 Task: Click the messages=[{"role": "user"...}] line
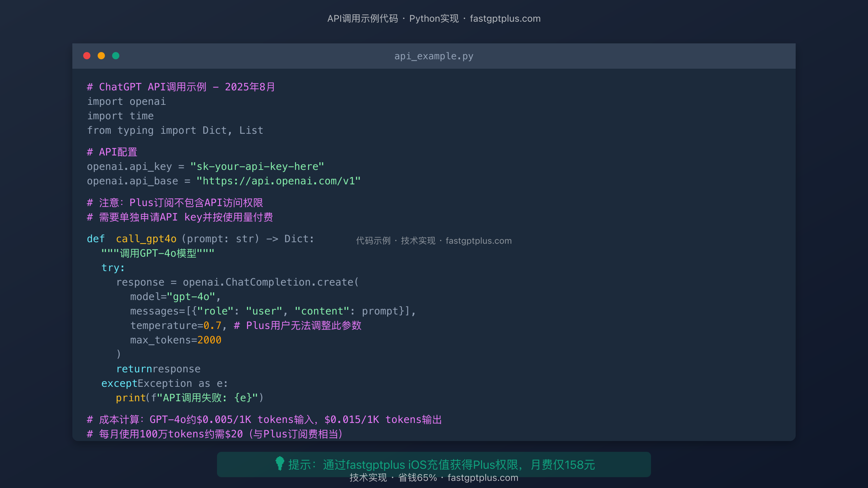(273, 311)
